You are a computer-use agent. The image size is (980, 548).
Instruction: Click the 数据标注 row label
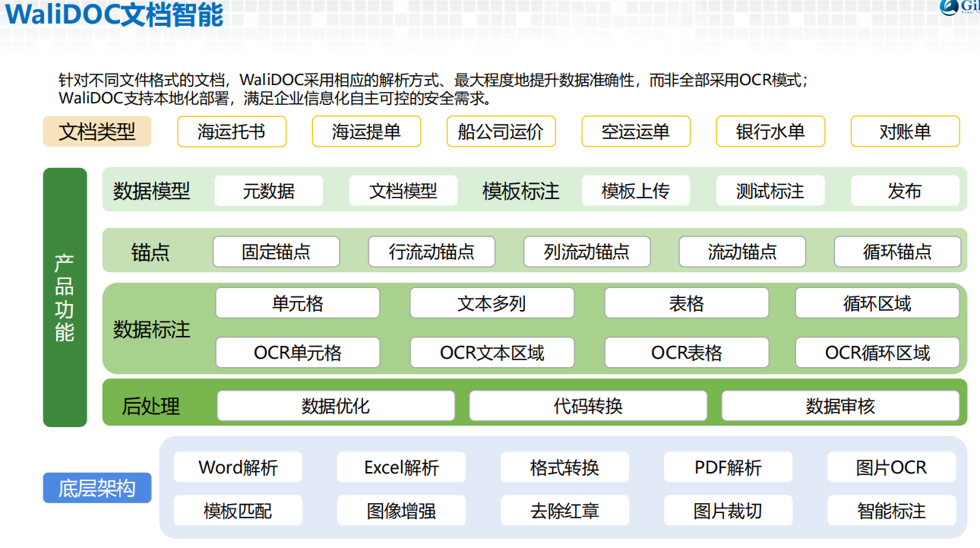pyautogui.click(x=152, y=329)
